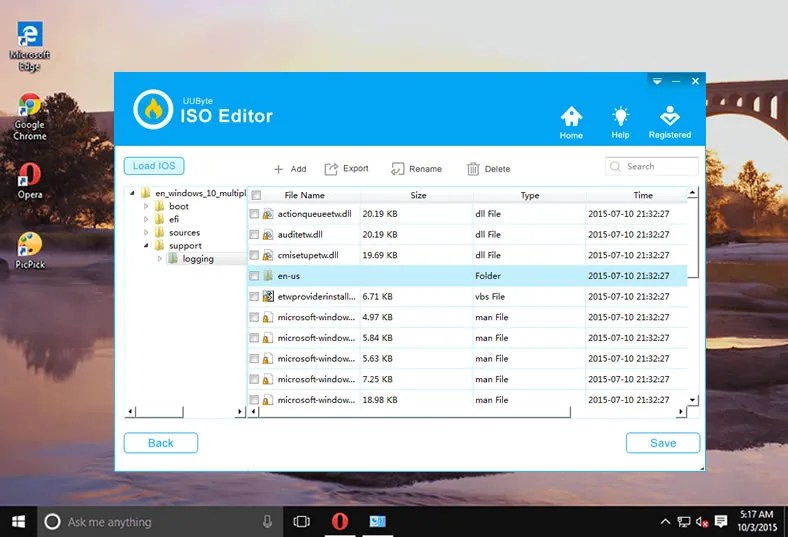
Task: Select the efi folder in tree
Action: point(174,219)
